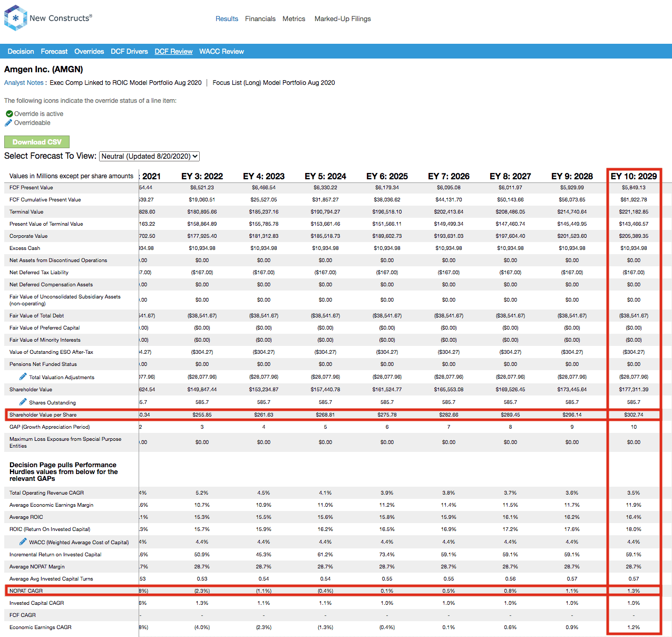Click the EY 3: 2022 column header

click(202, 176)
